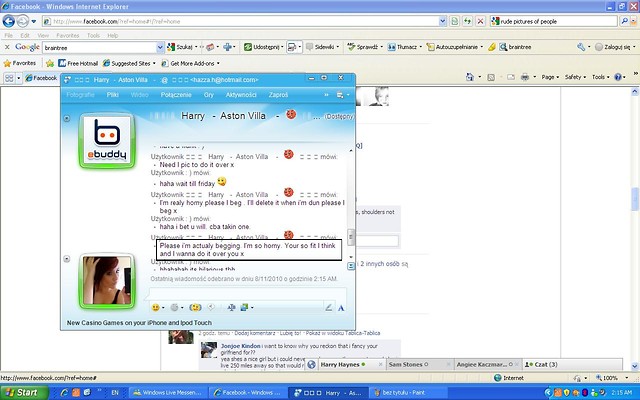Open the IE Favorites menu in menu bar
The height and width of the screenshot is (400, 640).
[x=68, y=36]
